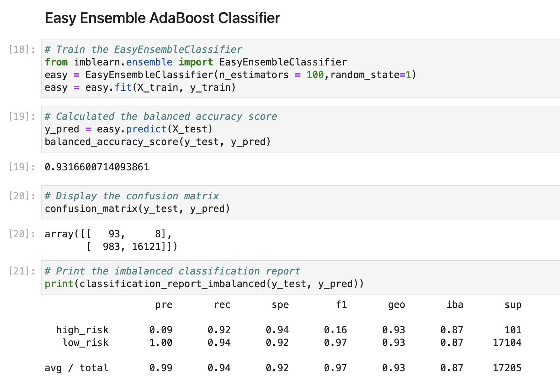Click the [19] output prompt label
Screen dimensions: 560x392
coord(22,167)
